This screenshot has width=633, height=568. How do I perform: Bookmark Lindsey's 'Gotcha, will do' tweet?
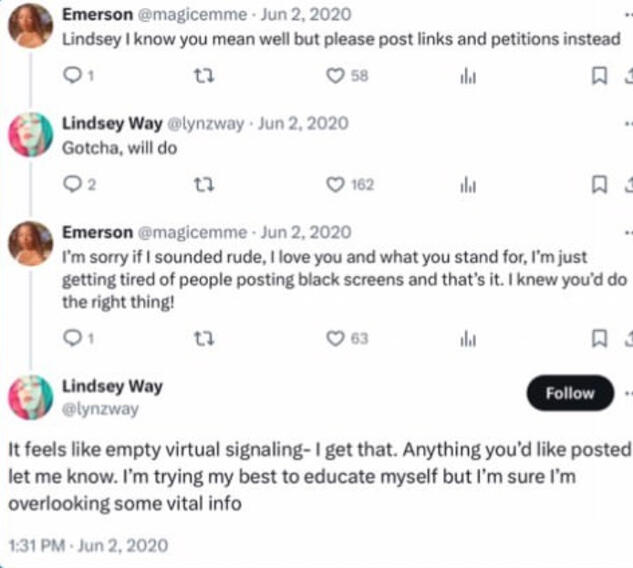(598, 184)
